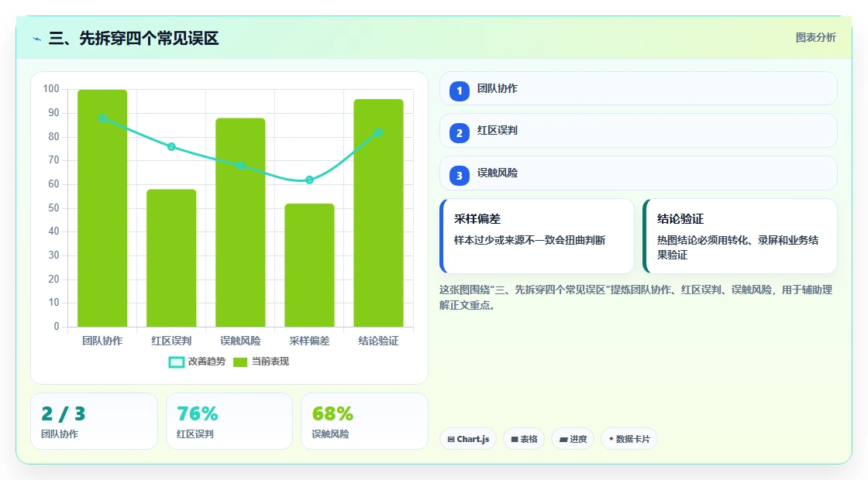Click the trend line point above 结论验证
The height and width of the screenshot is (480, 868).
379,132
